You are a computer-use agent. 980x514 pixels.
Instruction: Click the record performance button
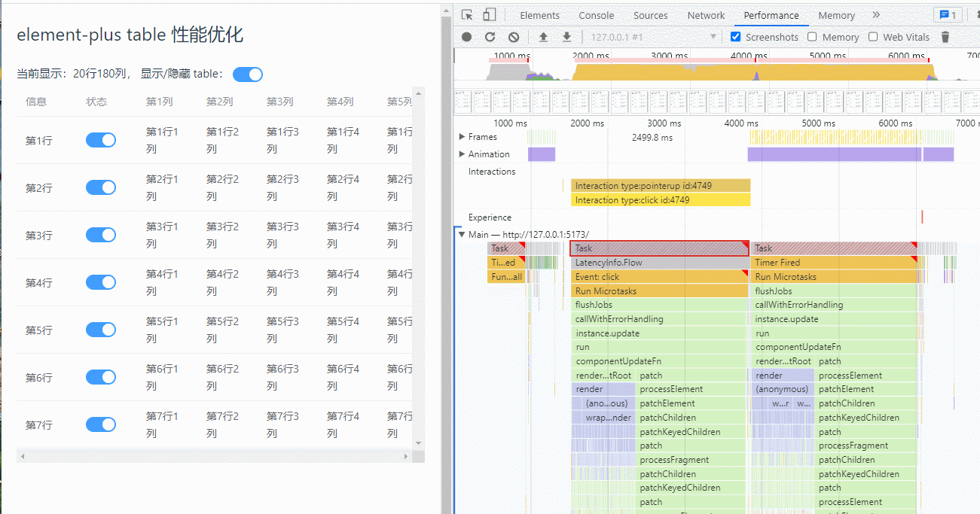point(466,36)
